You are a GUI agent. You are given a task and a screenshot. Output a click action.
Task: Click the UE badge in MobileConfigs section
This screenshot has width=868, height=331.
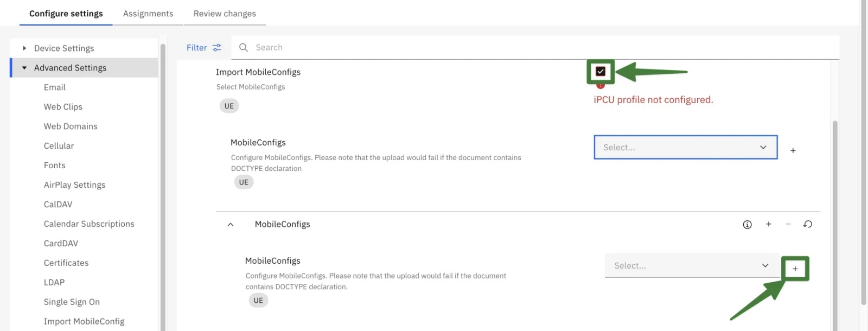tap(258, 300)
